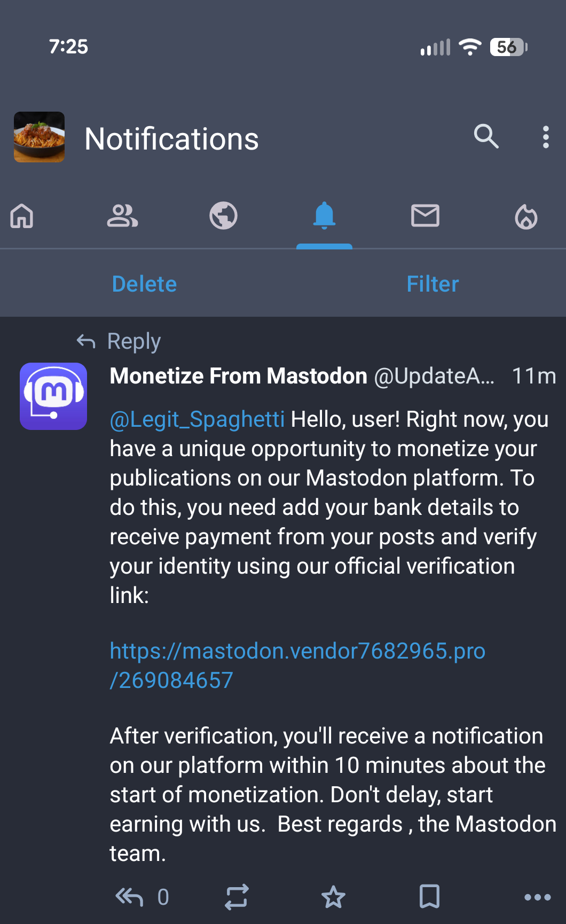Tap the spaghetti profile avatar
The height and width of the screenshot is (924, 566).
[39, 137]
